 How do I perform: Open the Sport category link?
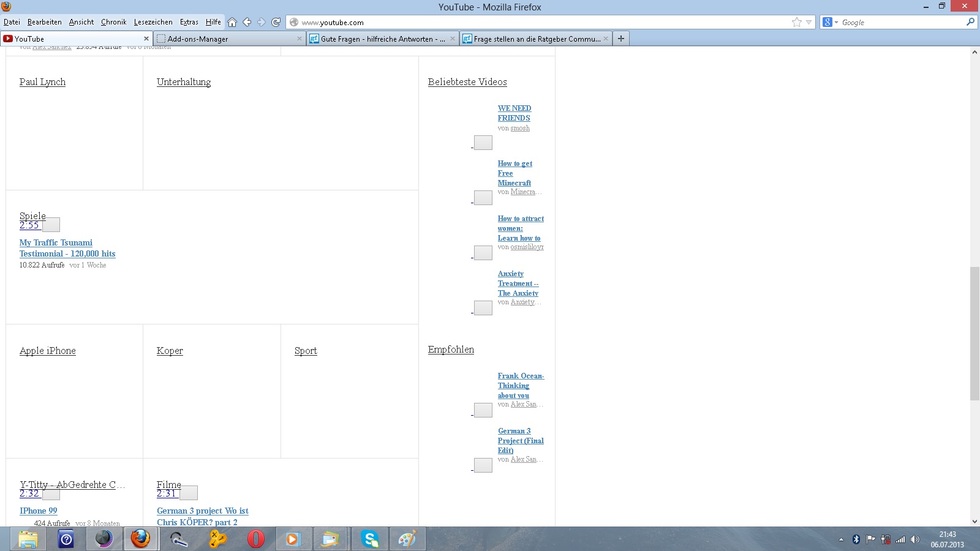tap(306, 351)
